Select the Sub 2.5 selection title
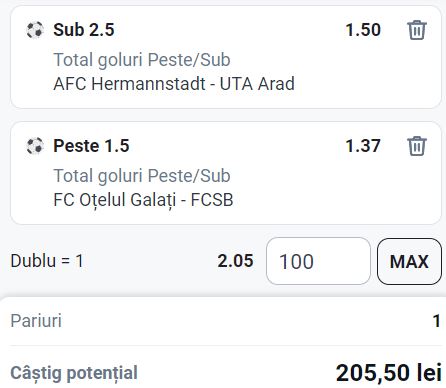The image size is (446, 388). point(84,30)
